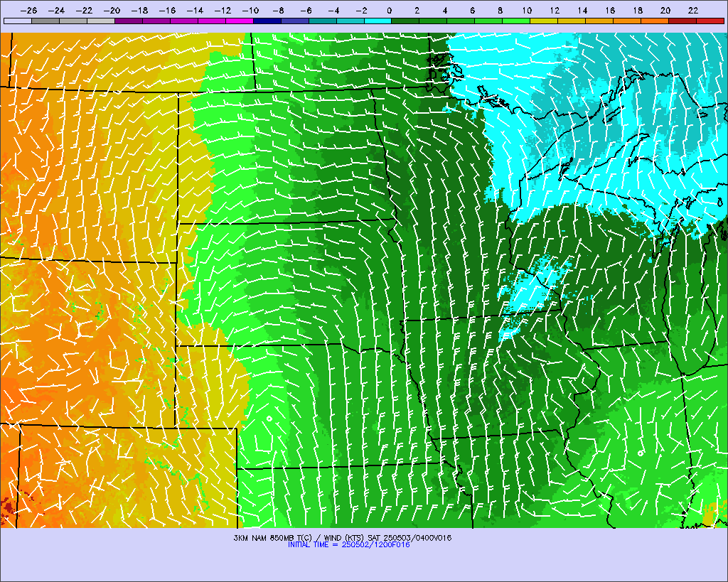Select the "22" legend label
Viewport: 728px width, 582px height.
click(693, 11)
